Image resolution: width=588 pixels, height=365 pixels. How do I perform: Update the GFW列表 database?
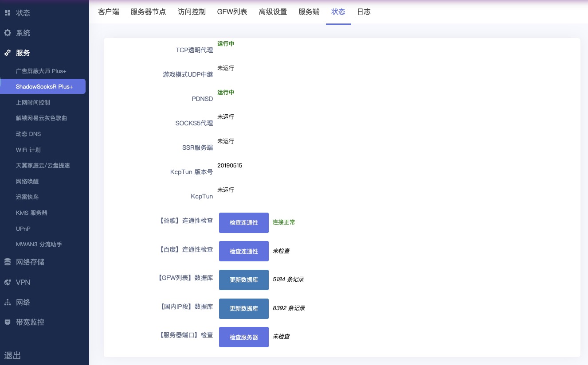(243, 280)
